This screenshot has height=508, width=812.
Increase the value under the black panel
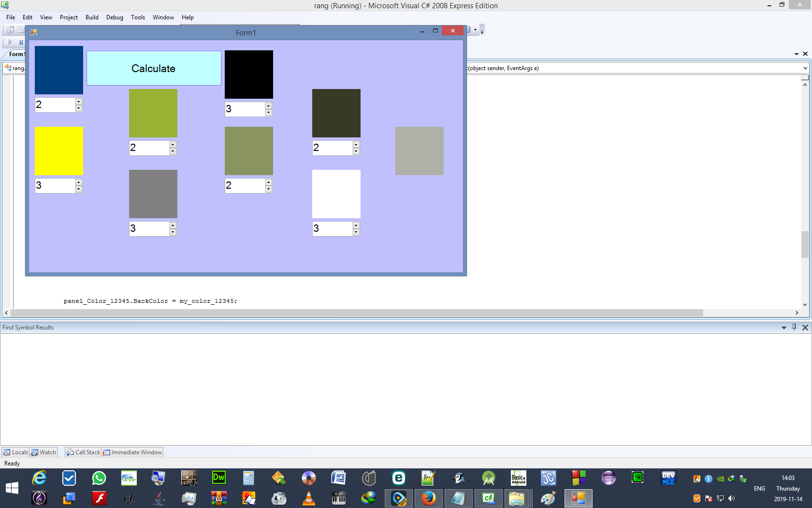coord(268,106)
